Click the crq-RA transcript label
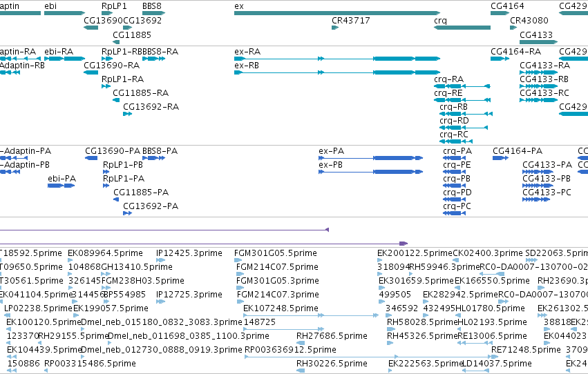 tap(449, 79)
